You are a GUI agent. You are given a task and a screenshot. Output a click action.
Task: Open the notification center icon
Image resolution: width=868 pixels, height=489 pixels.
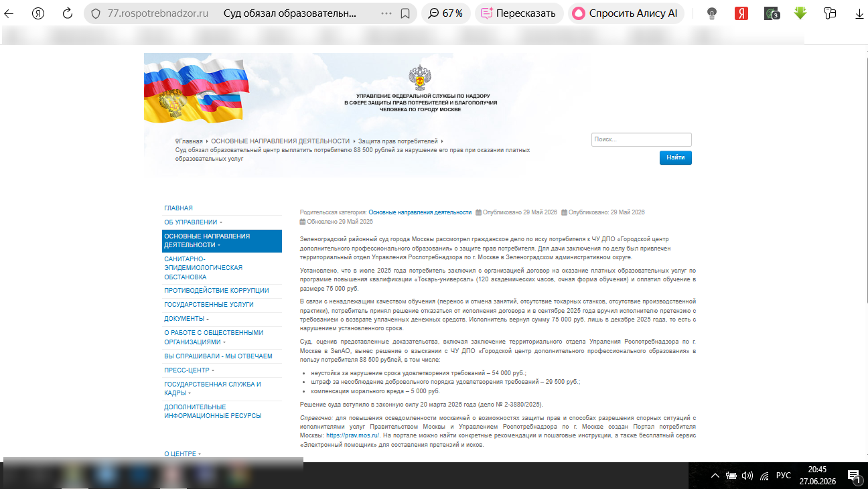pyautogui.click(x=855, y=476)
